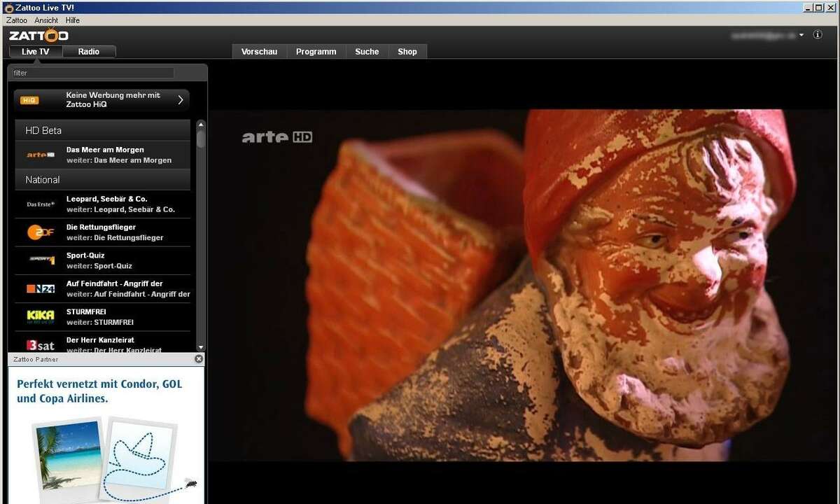The height and width of the screenshot is (504, 840).
Task: Open the Shop tab
Action: [407, 51]
